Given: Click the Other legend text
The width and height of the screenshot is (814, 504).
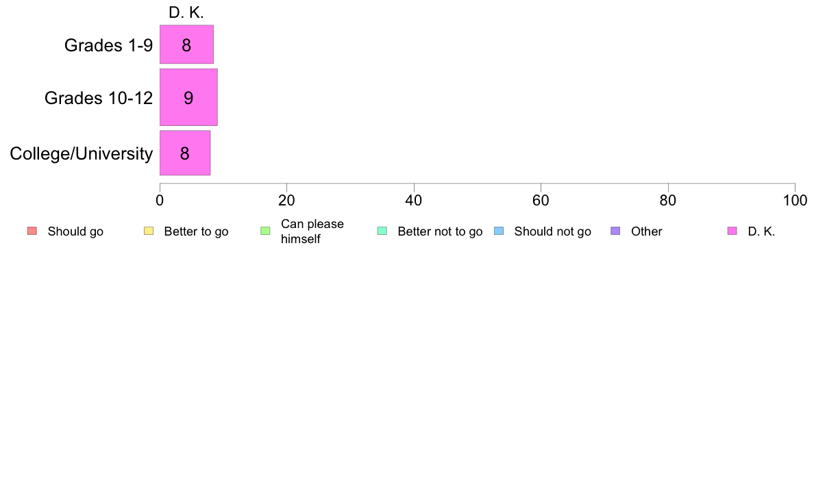Looking at the screenshot, I should tap(646, 231).
